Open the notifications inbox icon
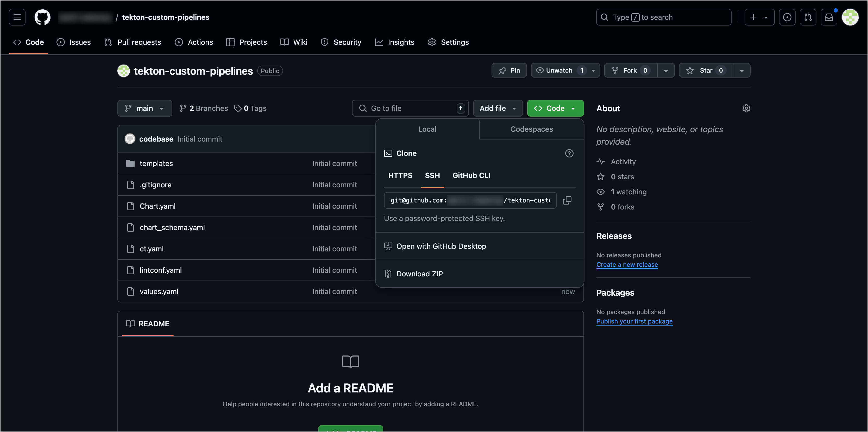 click(829, 17)
